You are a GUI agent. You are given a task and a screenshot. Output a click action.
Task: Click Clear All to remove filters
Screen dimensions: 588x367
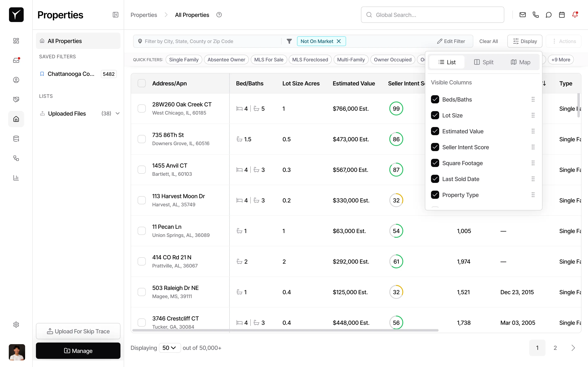489,41
